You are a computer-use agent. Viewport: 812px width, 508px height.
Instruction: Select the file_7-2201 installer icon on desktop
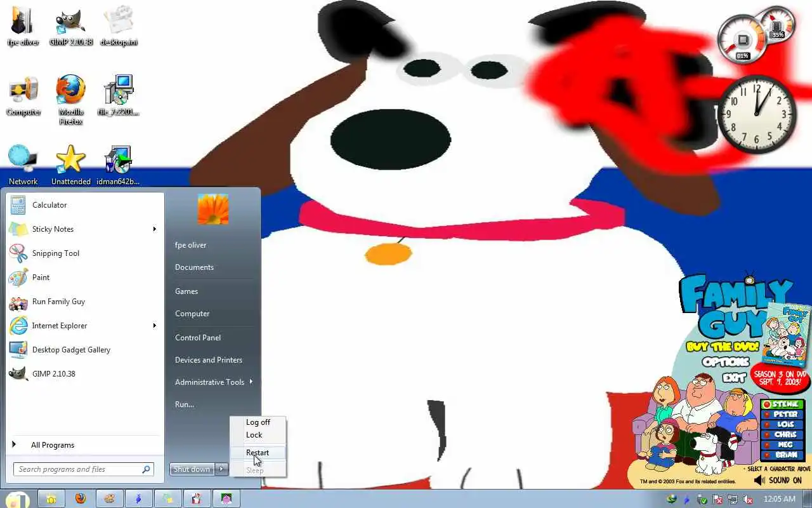pyautogui.click(x=119, y=96)
